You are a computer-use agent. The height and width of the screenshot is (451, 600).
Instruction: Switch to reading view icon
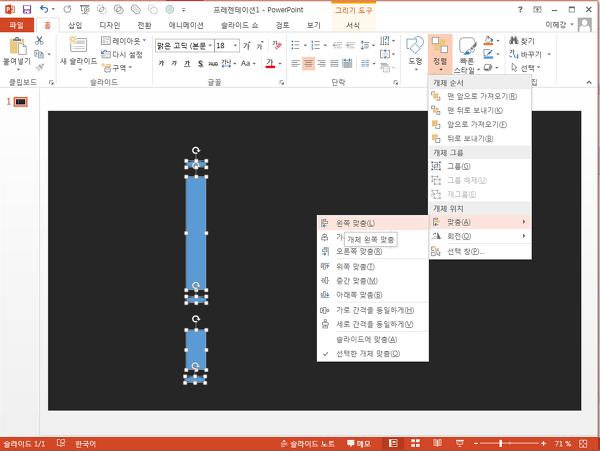(437, 444)
